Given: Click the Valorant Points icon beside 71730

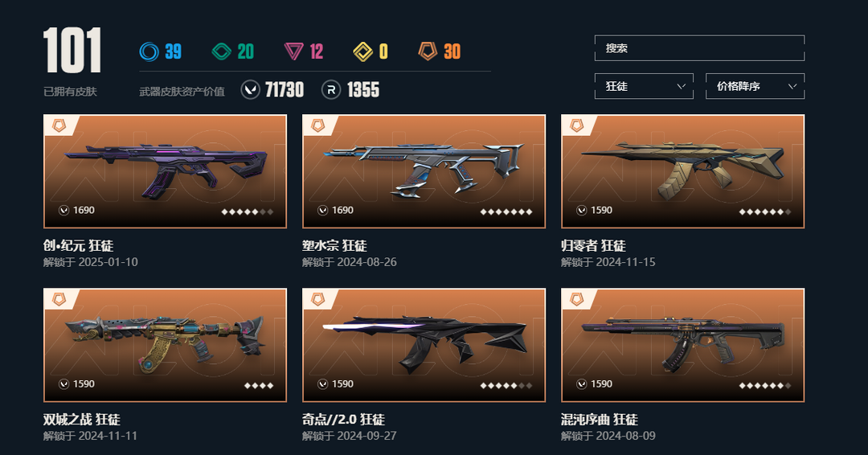Looking at the screenshot, I should [250, 90].
